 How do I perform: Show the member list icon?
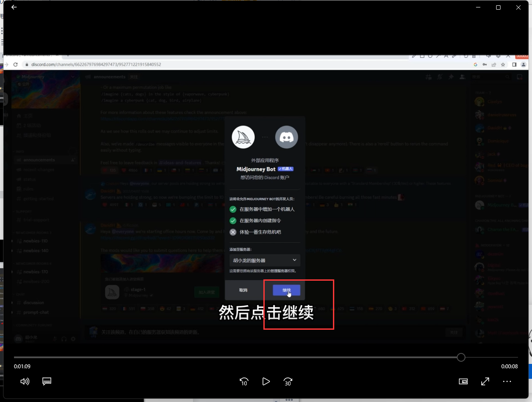pyautogui.click(x=462, y=77)
